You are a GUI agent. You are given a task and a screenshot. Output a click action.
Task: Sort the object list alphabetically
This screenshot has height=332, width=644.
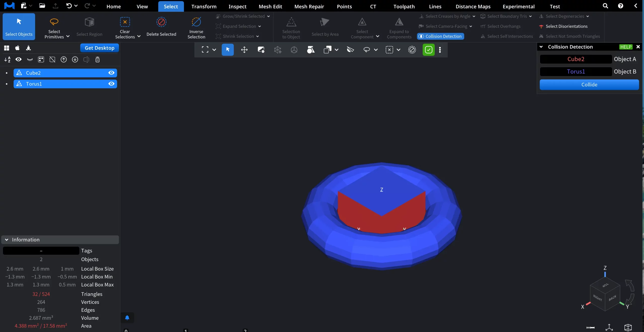click(x=7, y=59)
